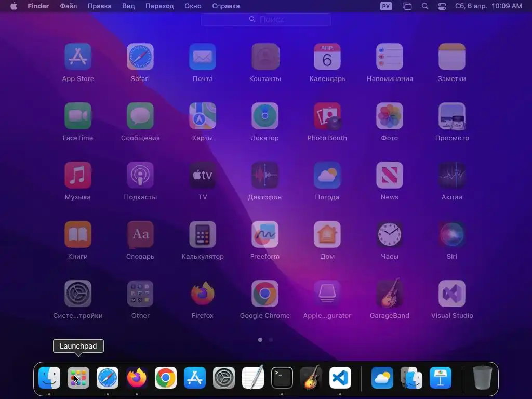
Task: Open Freeform app
Action: (x=265, y=234)
